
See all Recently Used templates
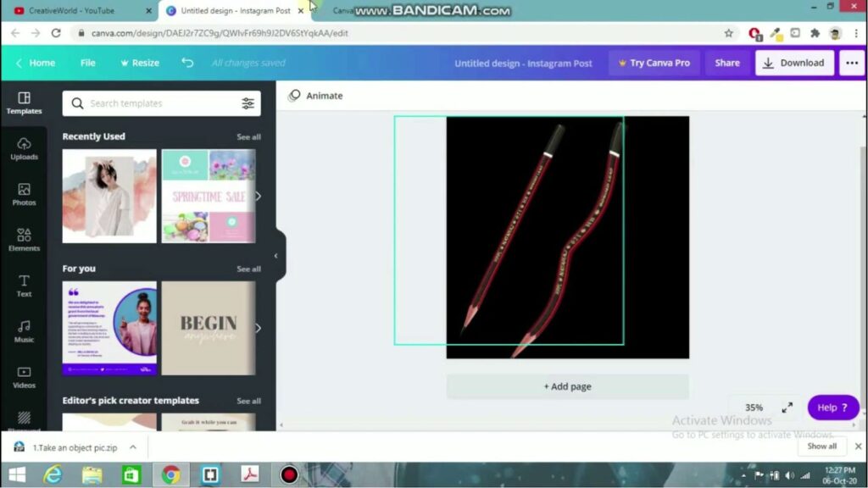[248, 136]
